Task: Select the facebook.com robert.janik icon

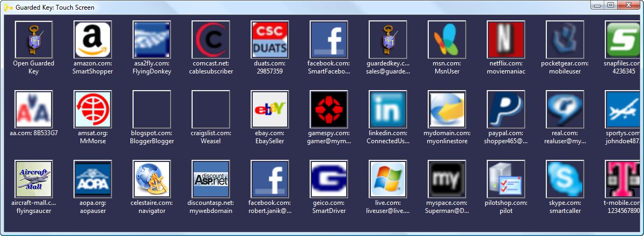Action: click(270, 179)
